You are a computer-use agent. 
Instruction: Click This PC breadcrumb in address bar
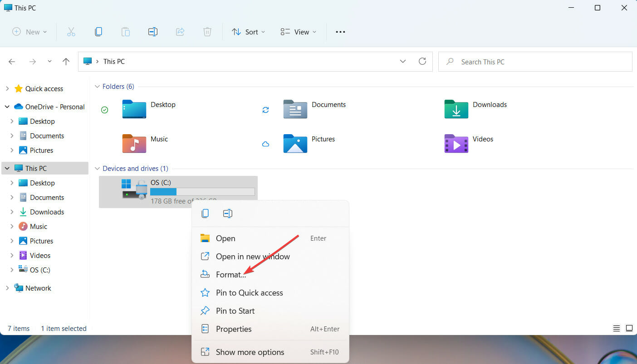114,61
